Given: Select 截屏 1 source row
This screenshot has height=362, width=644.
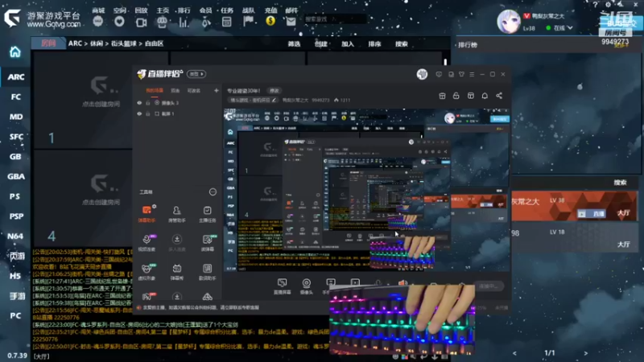Looking at the screenshot, I should 178,113.
